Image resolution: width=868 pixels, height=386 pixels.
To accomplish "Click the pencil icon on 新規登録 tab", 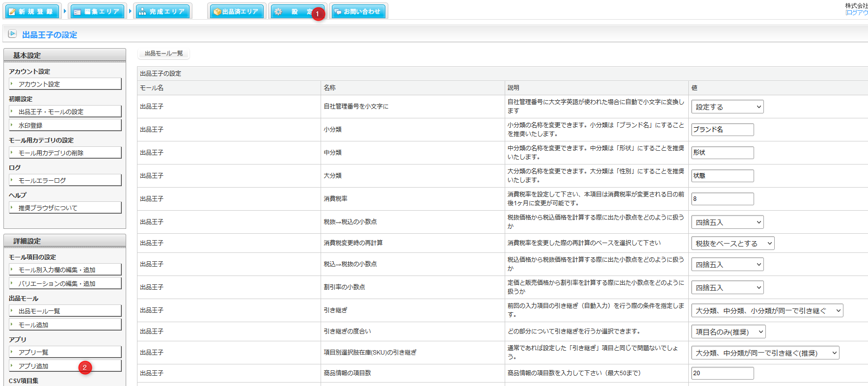I will [x=12, y=12].
